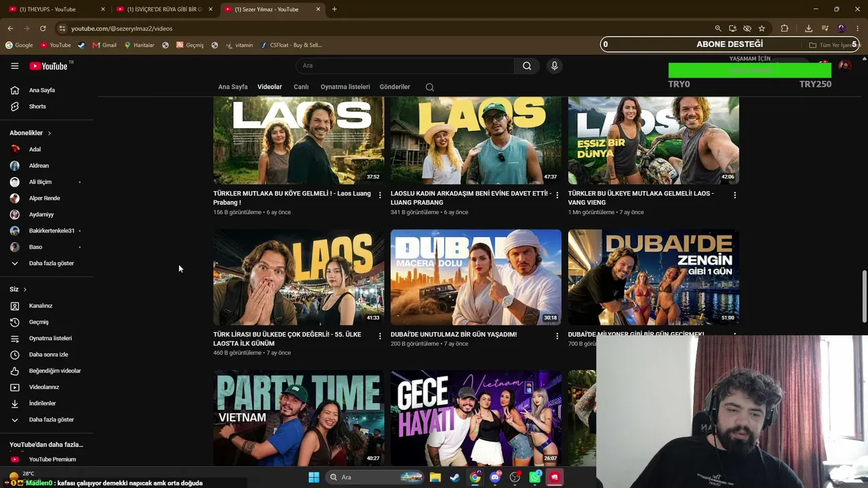Open the PARTY TIME Vietnam video thumbnail
The image size is (868, 488).
pos(298,418)
